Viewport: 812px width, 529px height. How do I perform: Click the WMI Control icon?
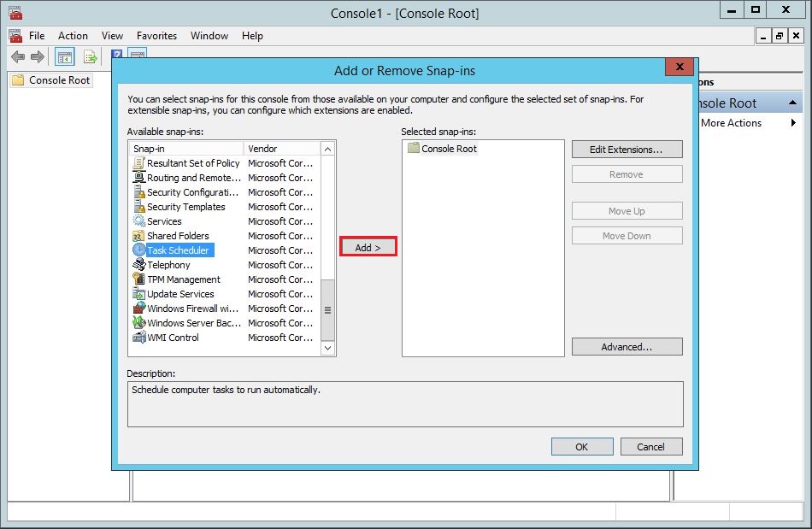tap(138, 337)
